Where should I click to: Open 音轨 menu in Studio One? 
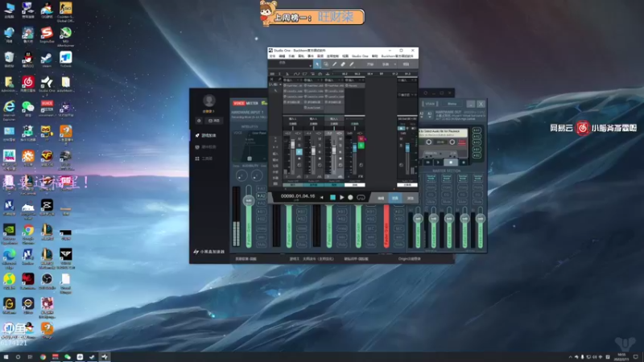point(301,56)
